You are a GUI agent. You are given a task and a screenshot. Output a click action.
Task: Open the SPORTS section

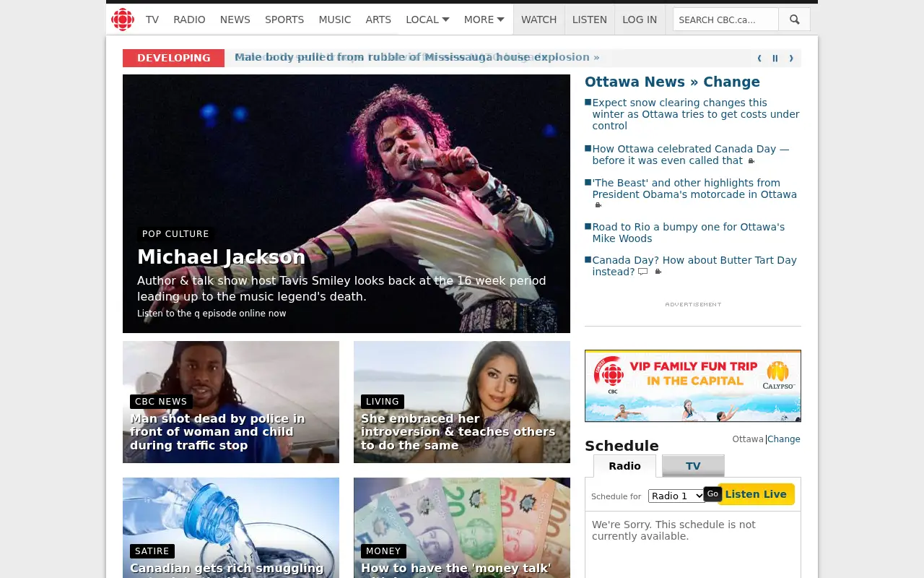point(284,20)
